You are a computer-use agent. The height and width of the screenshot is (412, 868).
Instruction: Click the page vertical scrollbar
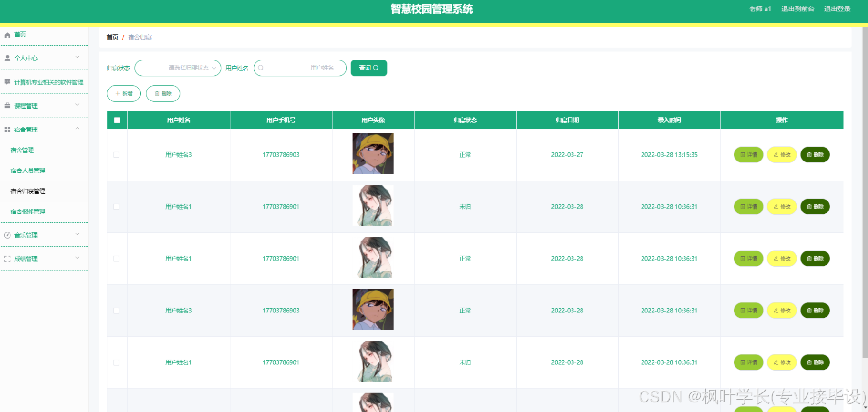(865, 192)
